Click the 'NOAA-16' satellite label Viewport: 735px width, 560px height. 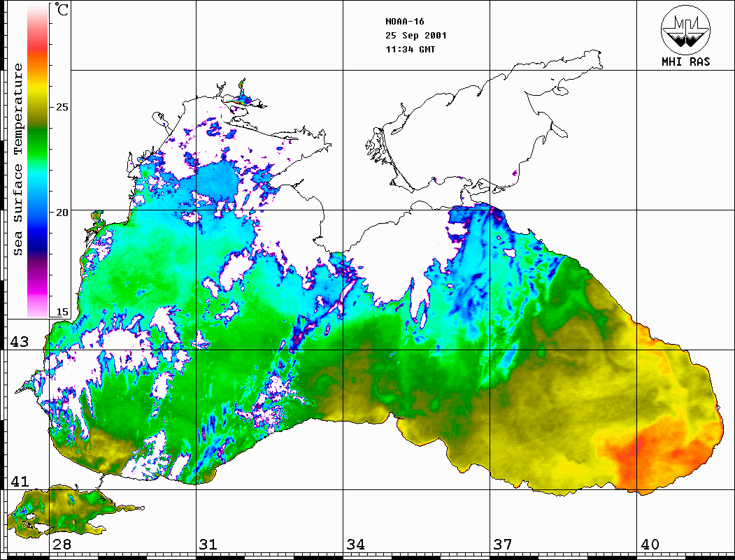[x=404, y=22]
